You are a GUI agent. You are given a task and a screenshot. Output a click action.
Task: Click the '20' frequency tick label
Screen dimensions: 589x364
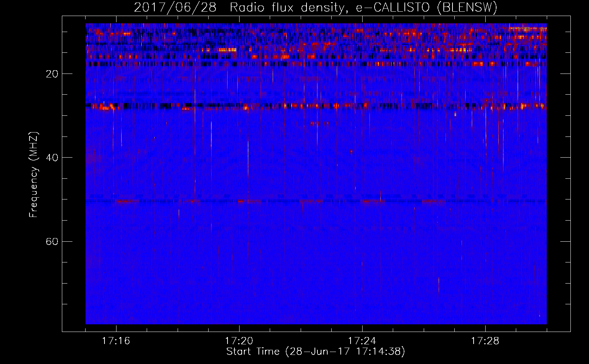[52, 74]
